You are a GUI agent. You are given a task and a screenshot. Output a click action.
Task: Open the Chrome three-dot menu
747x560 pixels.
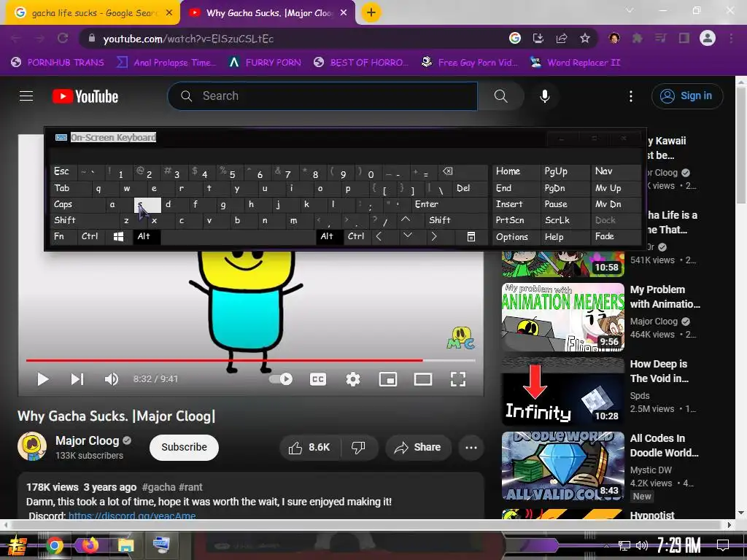coord(731,38)
